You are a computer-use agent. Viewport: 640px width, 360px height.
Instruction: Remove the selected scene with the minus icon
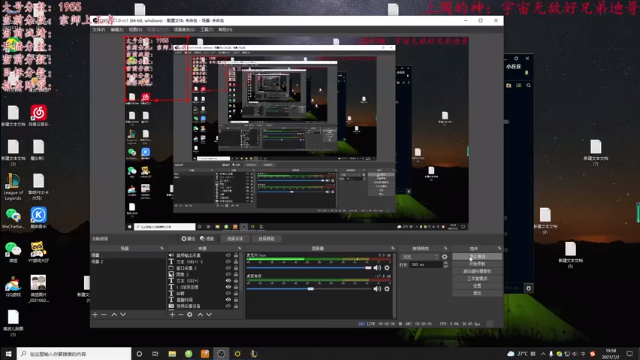click(x=104, y=315)
